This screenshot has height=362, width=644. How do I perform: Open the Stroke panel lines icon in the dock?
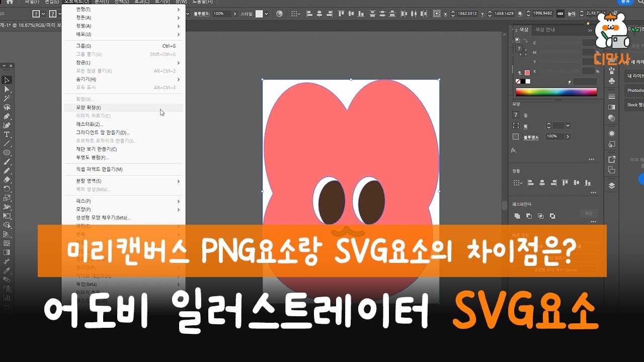pyautogui.click(x=611, y=96)
